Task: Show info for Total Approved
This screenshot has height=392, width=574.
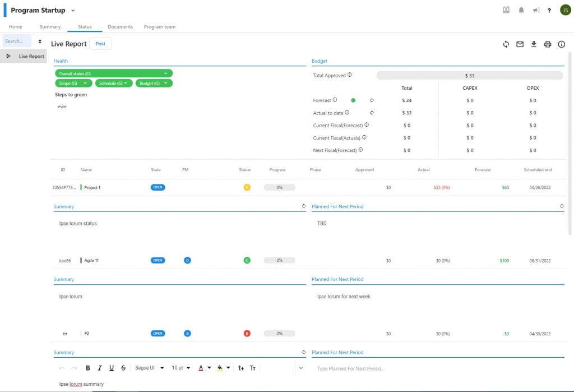Action: pos(350,75)
